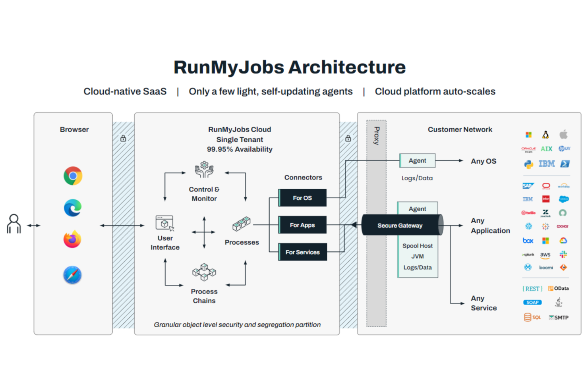
Task: Click the REST logo in braces
Action: 532,289
